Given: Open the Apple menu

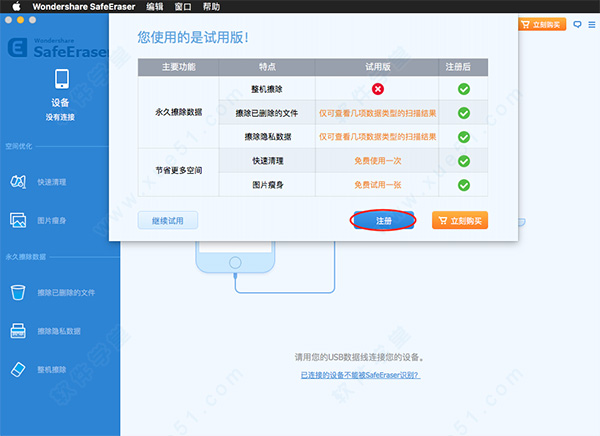Looking at the screenshot, I should tap(15, 7).
